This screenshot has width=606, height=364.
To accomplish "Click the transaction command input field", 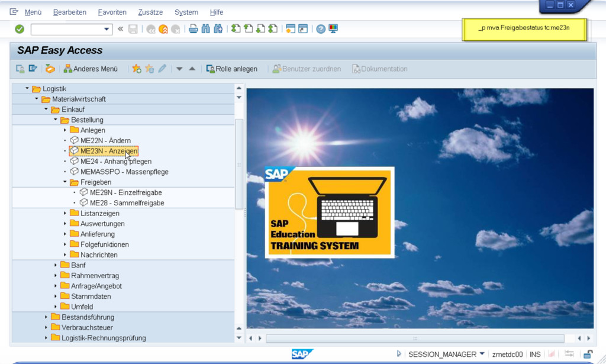I will [x=66, y=29].
